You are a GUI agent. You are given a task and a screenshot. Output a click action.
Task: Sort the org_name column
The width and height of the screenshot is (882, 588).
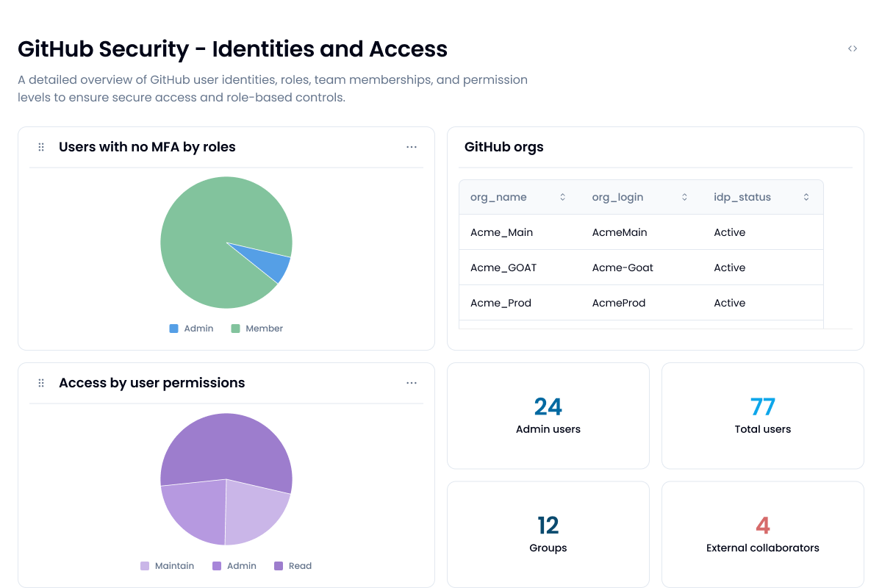tap(562, 197)
